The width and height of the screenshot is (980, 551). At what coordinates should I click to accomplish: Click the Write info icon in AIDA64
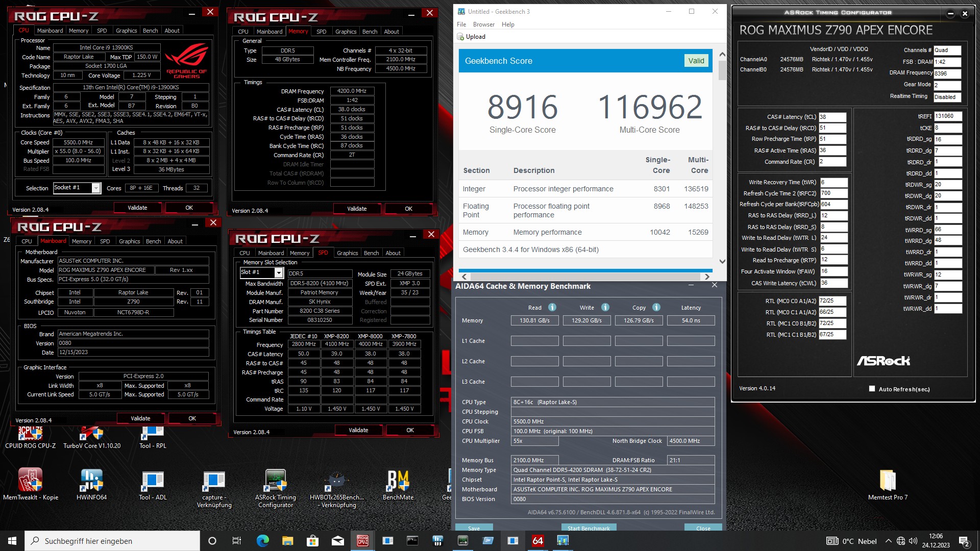point(605,307)
